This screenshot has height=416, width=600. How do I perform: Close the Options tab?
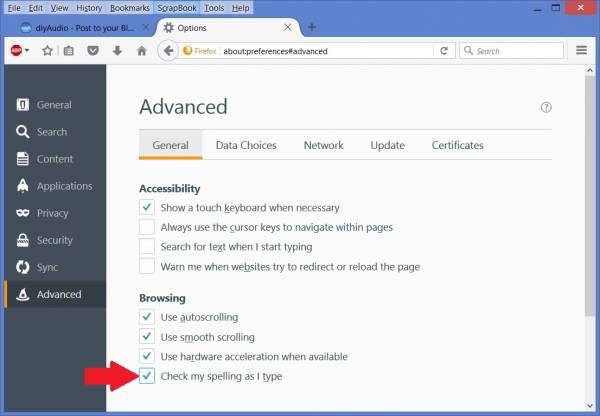tap(288, 28)
